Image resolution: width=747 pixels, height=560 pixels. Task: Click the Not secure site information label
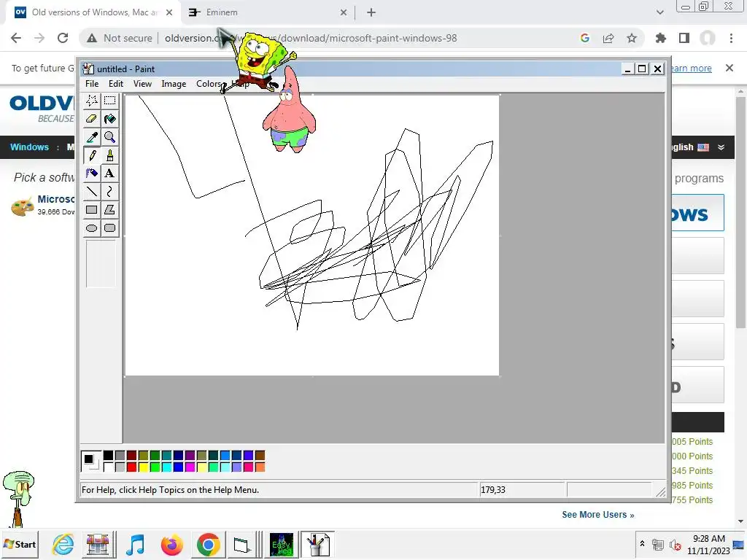coord(120,38)
